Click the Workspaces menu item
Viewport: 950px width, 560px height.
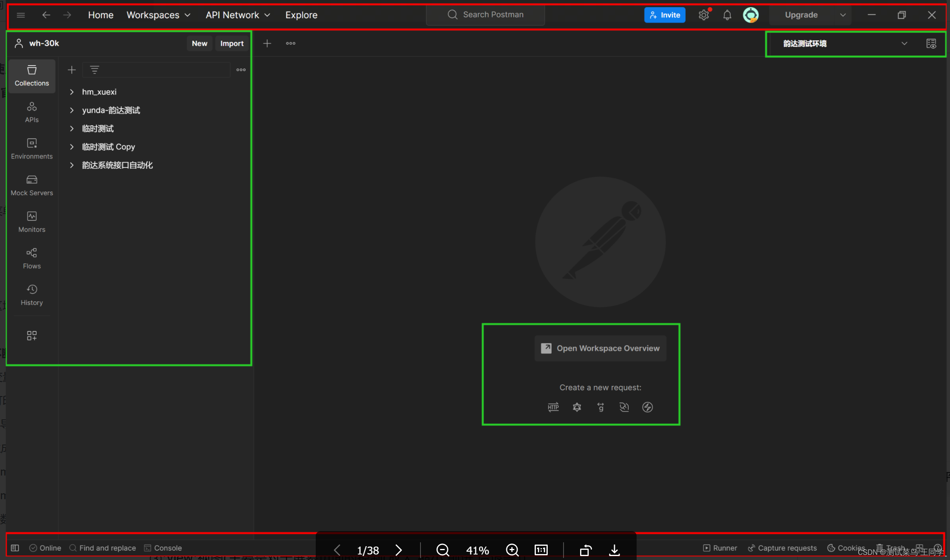pyautogui.click(x=152, y=15)
